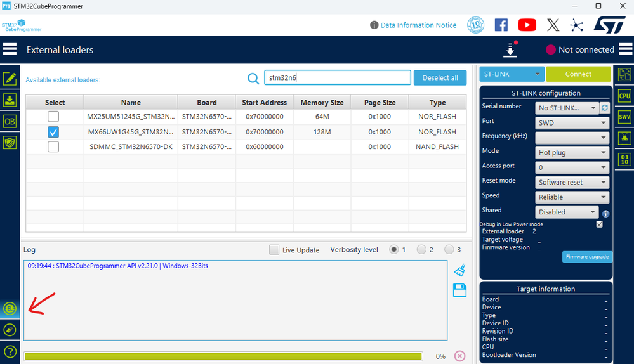This screenshot has height=364, width=634.
Task: Click the update download arrow icon
Action: coord(510,49)
